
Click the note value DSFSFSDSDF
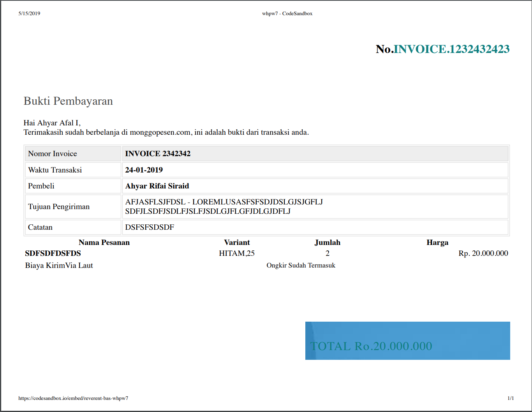coord(150,227)
